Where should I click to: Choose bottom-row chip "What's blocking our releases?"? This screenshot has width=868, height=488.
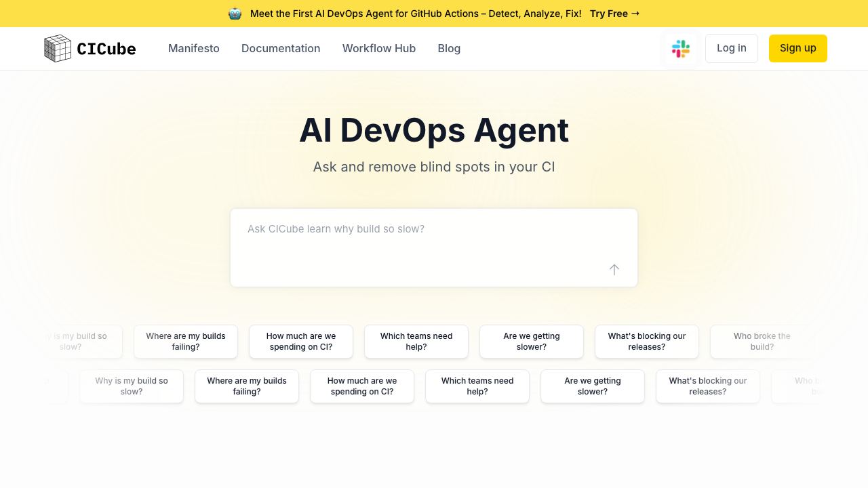(708, 386)
